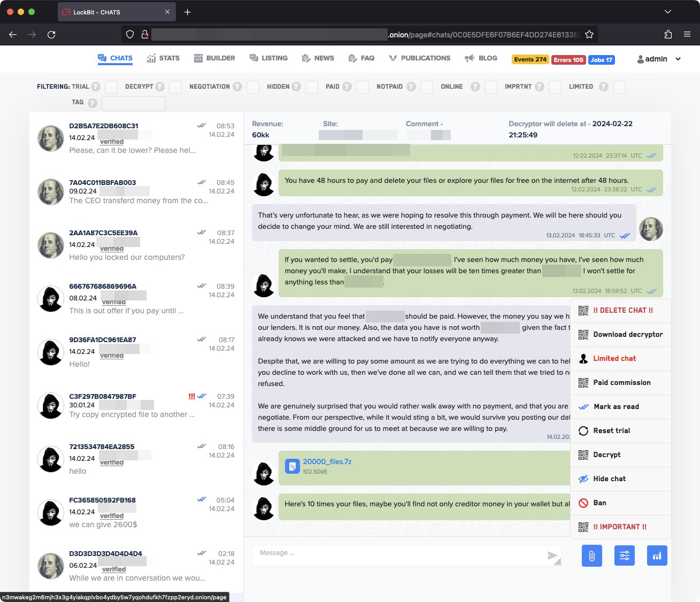Select the Decrypt menu entry
The height and width of the screenshot is (602, 700).
621,455
